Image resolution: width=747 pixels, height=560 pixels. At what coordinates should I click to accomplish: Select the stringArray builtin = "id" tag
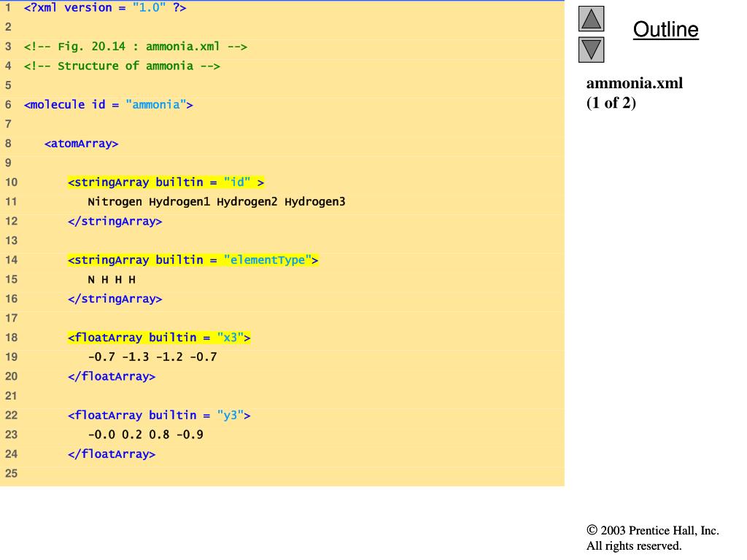pyautogui.click(x=166, y=182)
